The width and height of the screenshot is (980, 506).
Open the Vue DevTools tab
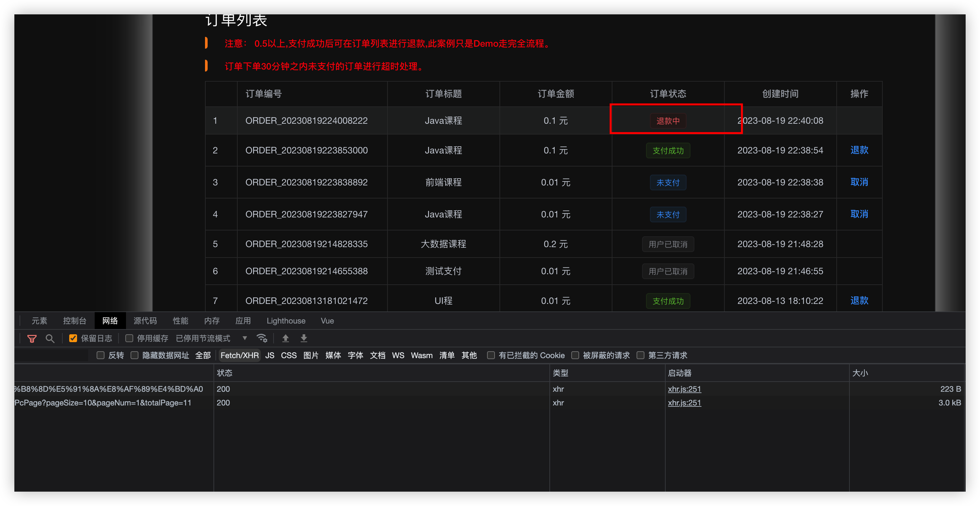point(327,321)
